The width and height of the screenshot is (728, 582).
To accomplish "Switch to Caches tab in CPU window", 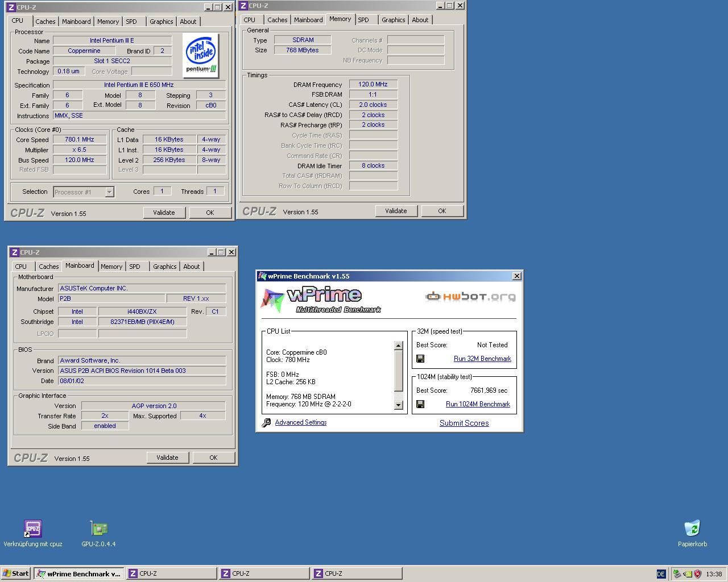I will click(x=45, y=22).
